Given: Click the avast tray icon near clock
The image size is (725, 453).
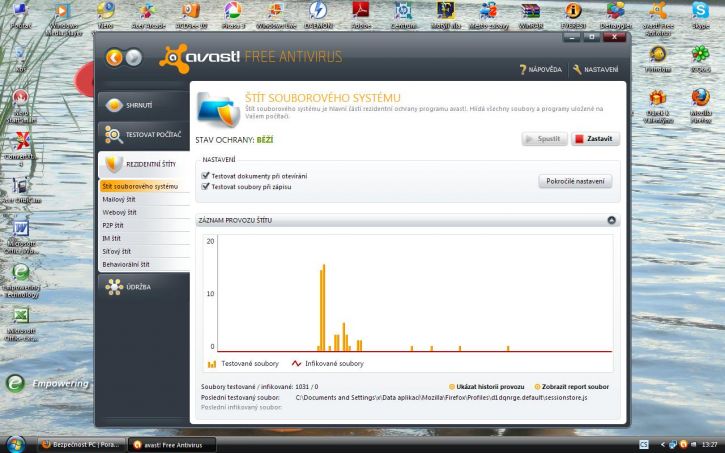Looking at the screenshot, I should click(683, 445).
